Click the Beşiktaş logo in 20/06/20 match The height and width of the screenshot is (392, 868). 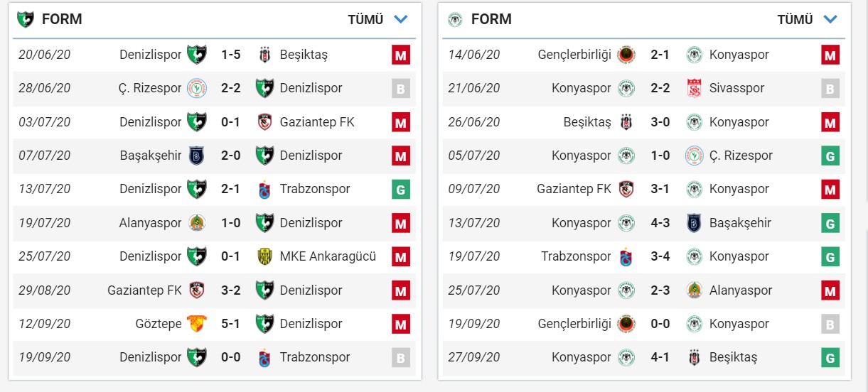[x=264, y=55]
